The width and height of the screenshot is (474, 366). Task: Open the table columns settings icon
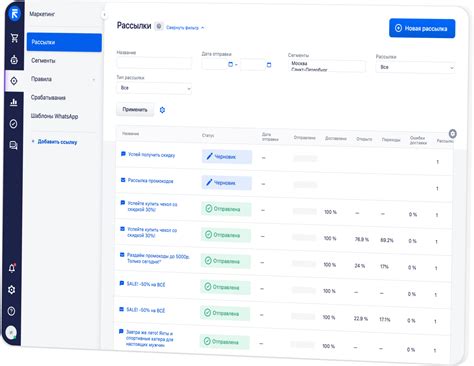tap(452, 134)
